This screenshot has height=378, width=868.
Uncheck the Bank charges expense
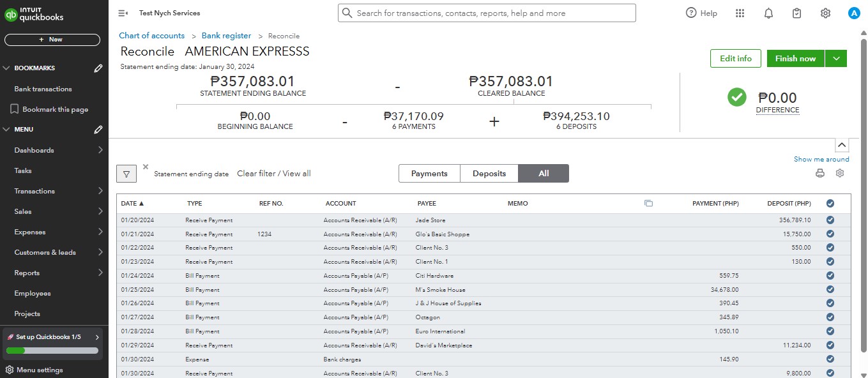[830, 359]
